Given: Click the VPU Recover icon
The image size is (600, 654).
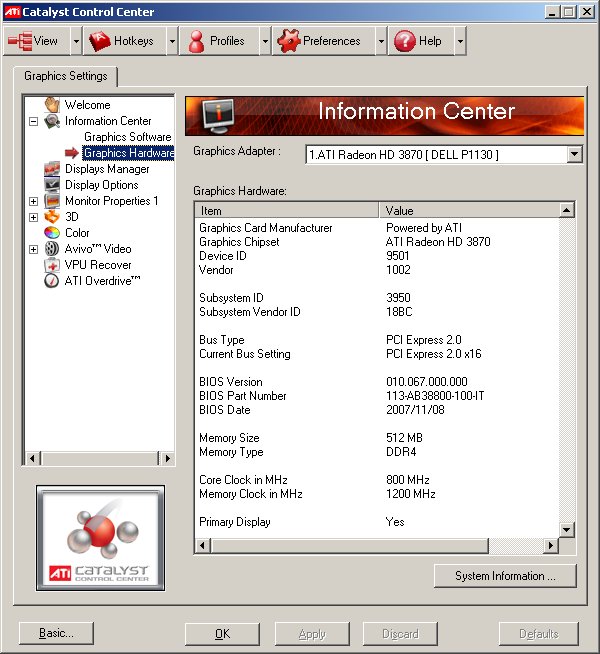Looking at the screenshot, I should click(x=52, y=265).
